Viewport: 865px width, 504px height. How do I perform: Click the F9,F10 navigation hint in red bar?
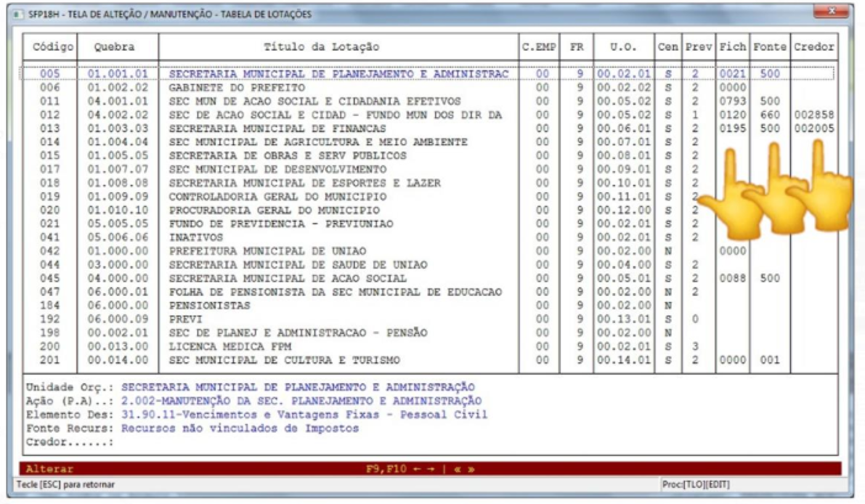pos(422,469)
